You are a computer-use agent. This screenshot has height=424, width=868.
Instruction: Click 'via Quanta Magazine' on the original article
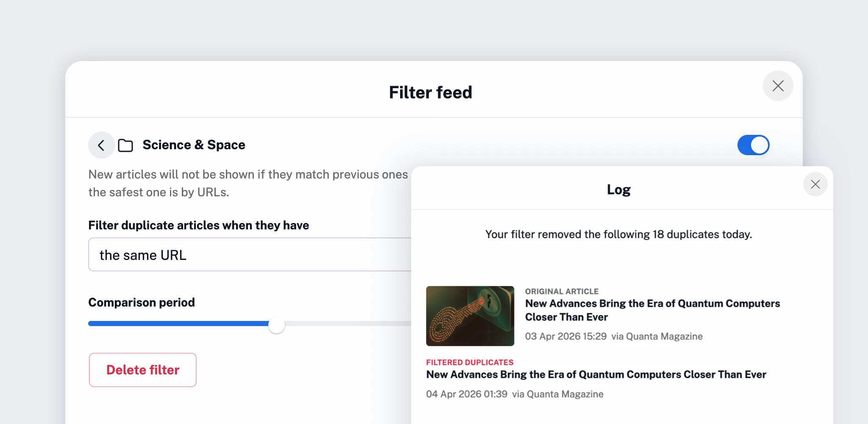point(657,336)
